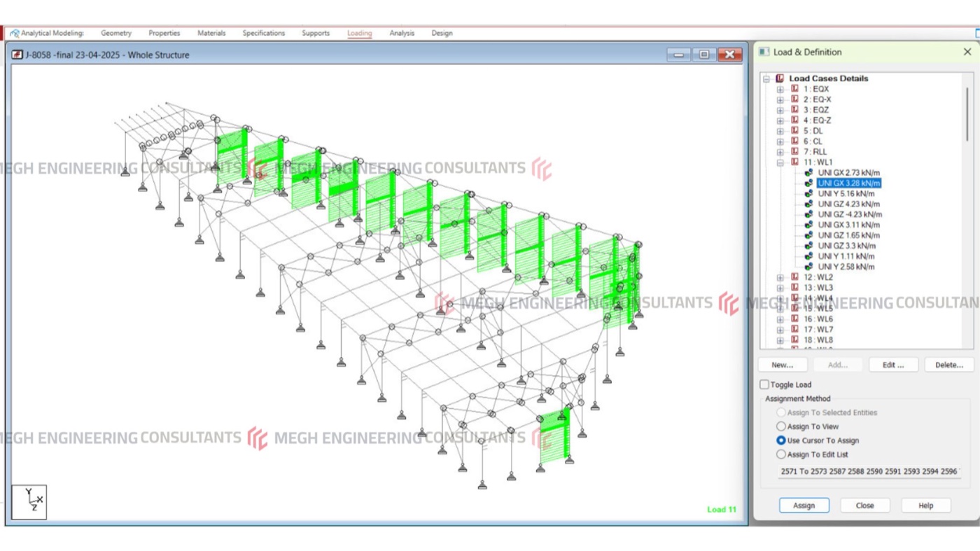Click the load case icon beside 6 : CL
This screenshot has height=551, width=980.
tap(794, 141)
